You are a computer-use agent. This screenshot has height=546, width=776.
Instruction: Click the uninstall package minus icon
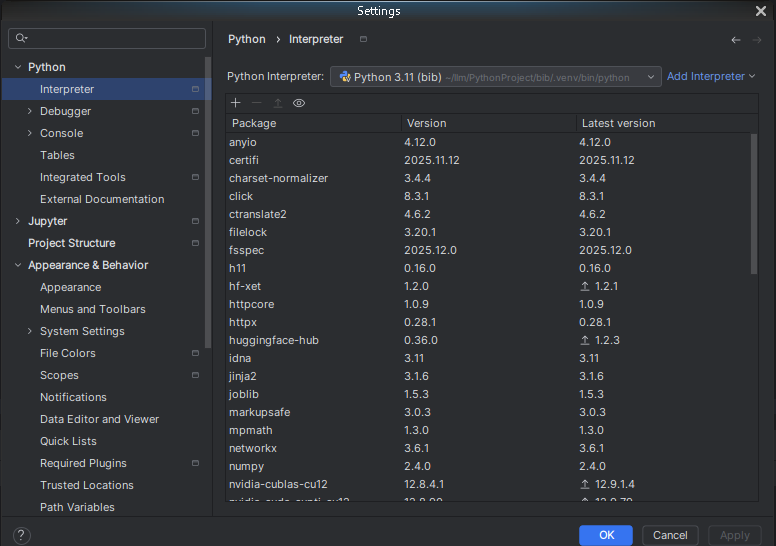[x=257, y=103]
